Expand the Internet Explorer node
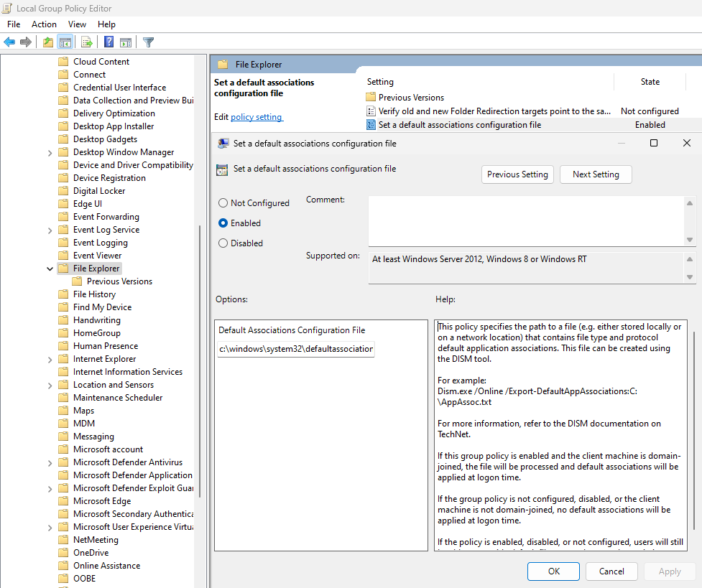 50,359
